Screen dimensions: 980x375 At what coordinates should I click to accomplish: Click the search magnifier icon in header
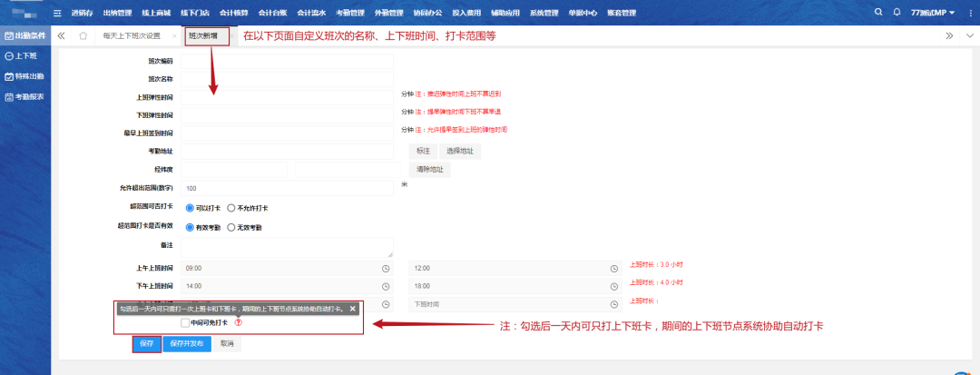click(x=878, y=13)
